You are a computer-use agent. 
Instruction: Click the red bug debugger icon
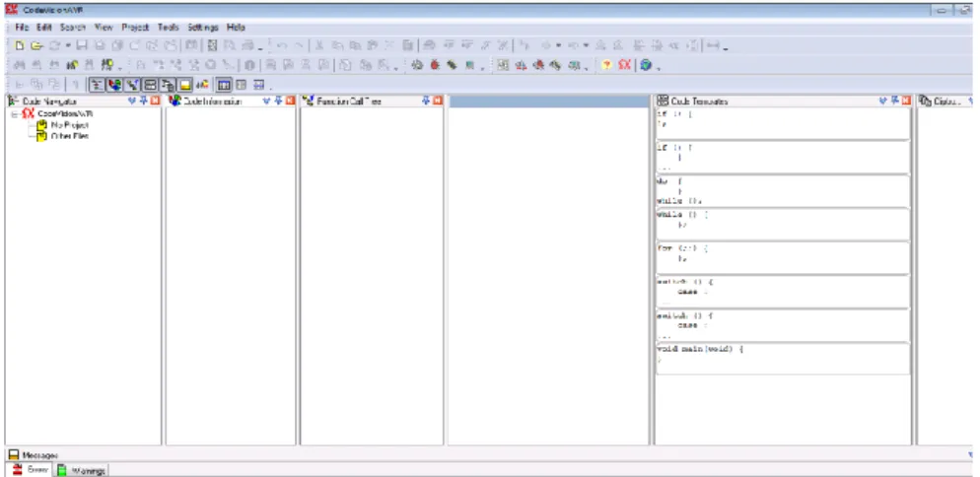(435, 65)
